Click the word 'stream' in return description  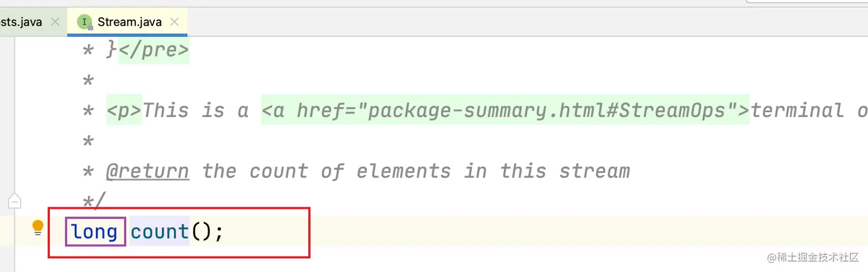[x=595, y=171]
